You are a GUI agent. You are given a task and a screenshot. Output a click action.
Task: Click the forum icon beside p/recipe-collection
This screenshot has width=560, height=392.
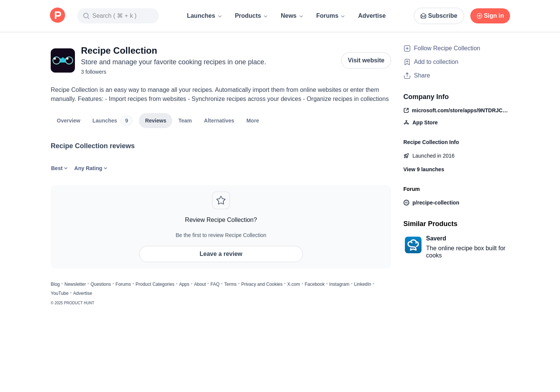tap(406, 203)
